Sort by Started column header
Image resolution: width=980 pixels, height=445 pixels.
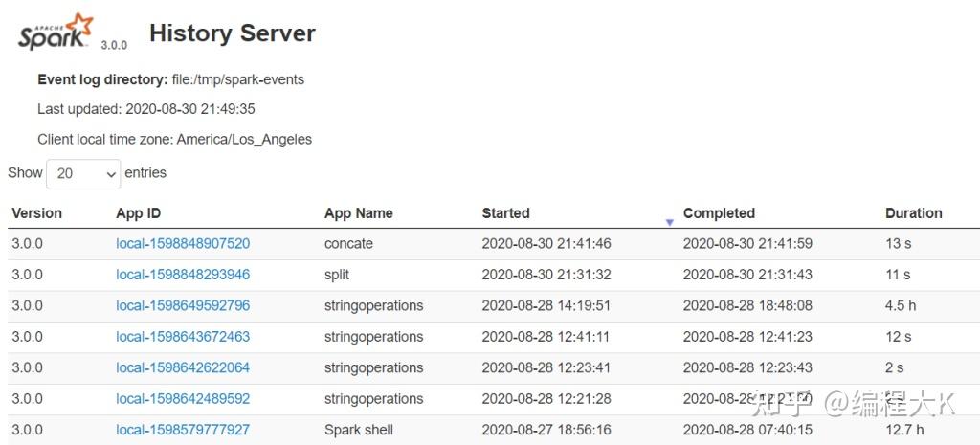[505, 213]
